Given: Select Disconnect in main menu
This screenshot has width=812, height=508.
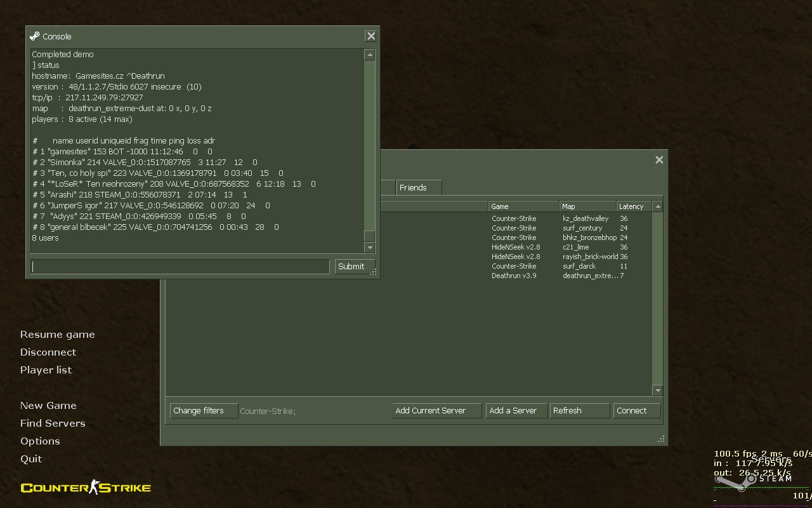Looking at the screenshot, I should (48, 352).
